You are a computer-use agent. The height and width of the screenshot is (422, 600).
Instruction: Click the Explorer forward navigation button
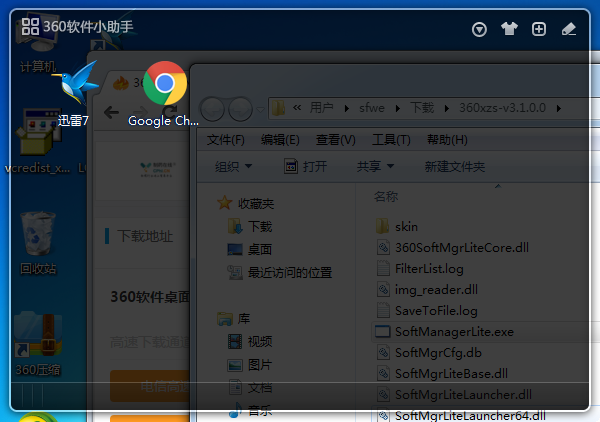pyautogui.click(x=240, y=109)
